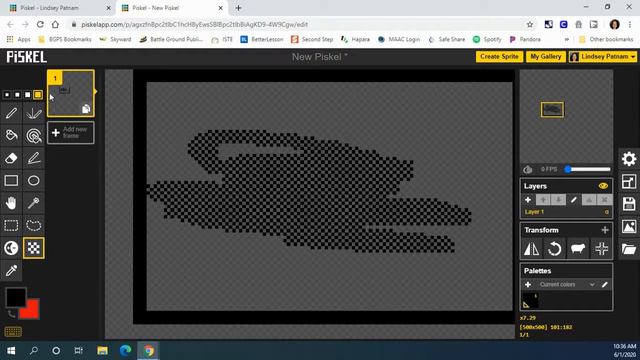The width and height of the screenshot is (640, 360).
Task: Reload the page in browser
Action: click(x=40, y=24)
